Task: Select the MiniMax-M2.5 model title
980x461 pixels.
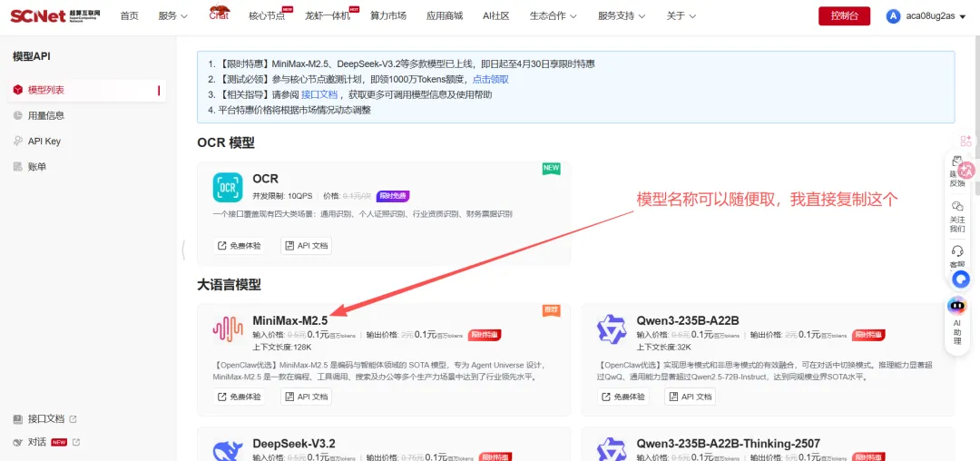Action: click(290, 320)
